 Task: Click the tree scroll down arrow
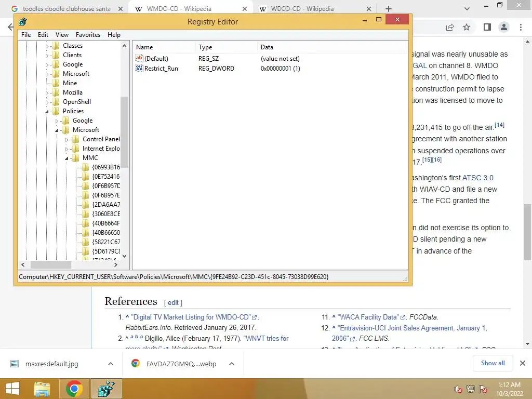[x=125, y=256]
